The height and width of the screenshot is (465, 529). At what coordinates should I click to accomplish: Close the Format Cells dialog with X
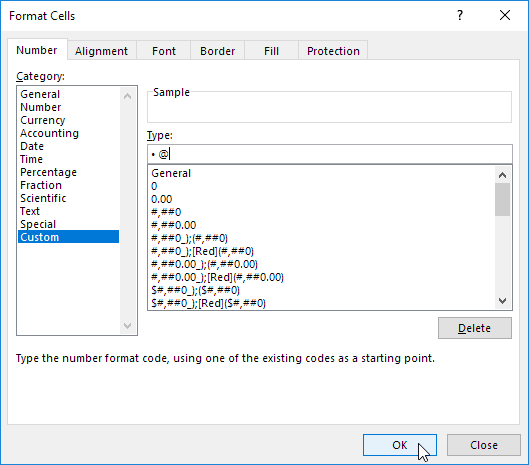505,15
